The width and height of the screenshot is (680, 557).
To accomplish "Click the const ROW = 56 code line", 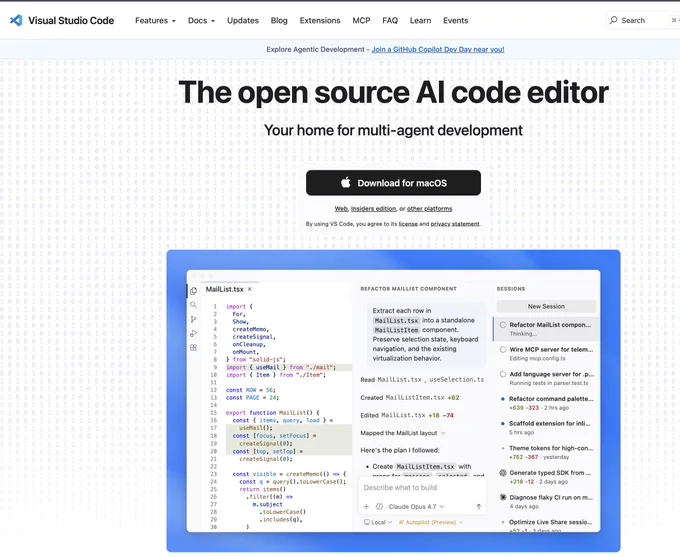I will click(250, 390).
